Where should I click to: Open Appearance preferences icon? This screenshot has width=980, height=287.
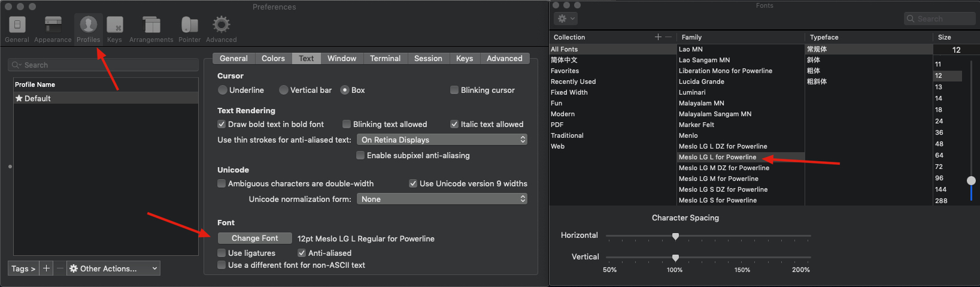point(53,29)
